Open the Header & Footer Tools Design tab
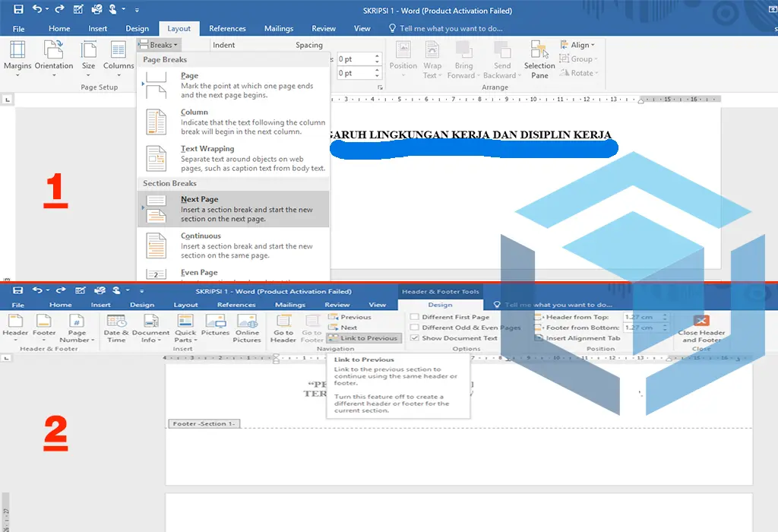This screenshot has width=778, height=532. 440,304
